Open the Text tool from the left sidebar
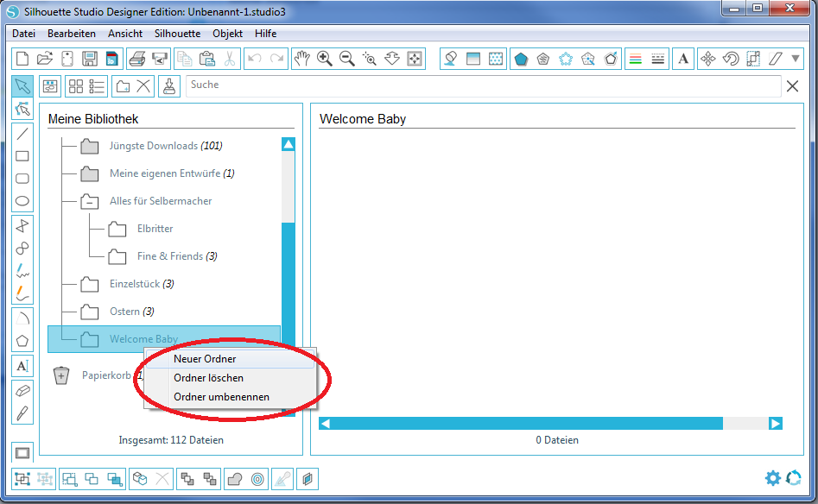Screen dimensions: 818x504 tap(22, 366)
